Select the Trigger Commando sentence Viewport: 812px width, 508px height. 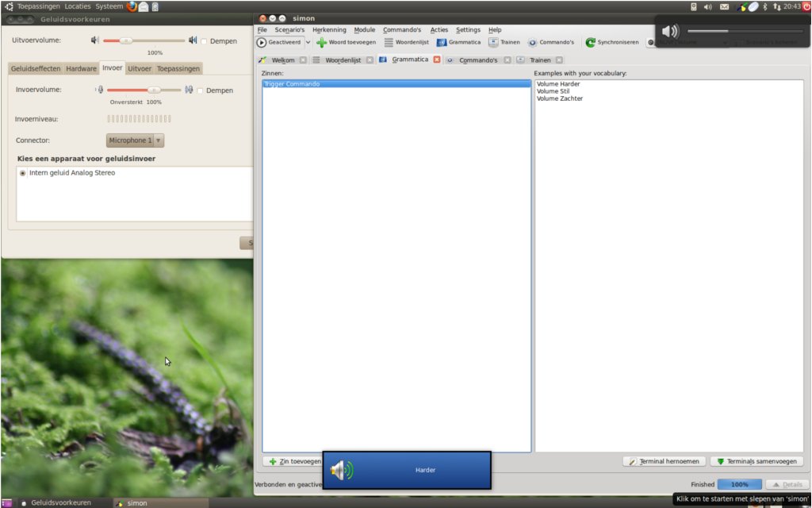(396, 84)
